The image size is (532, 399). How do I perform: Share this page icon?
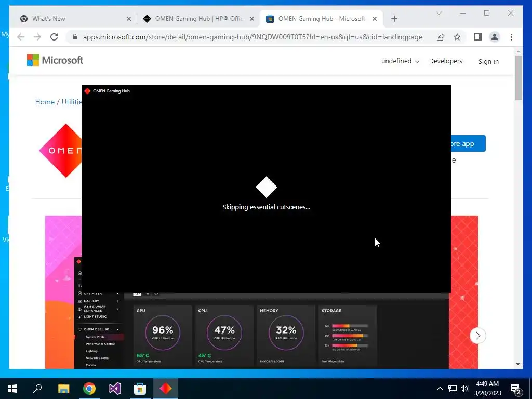coord(441,37)
